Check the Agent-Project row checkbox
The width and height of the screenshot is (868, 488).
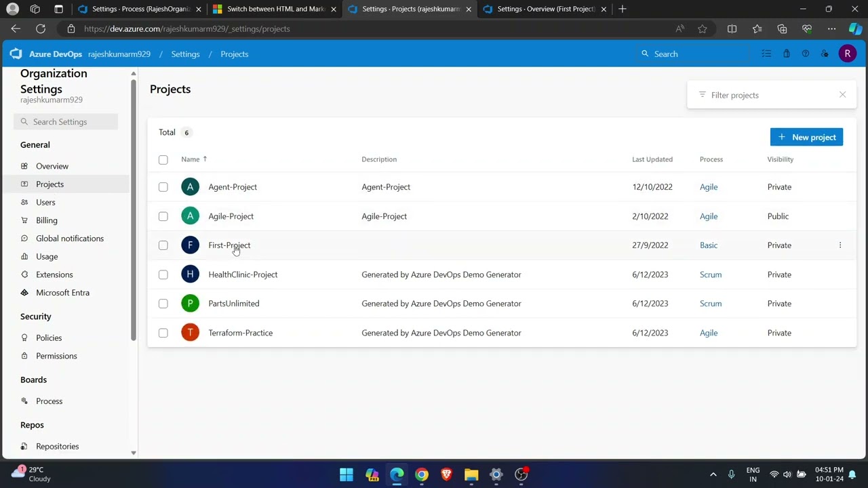pyautogui.click(x=163, y=187)
